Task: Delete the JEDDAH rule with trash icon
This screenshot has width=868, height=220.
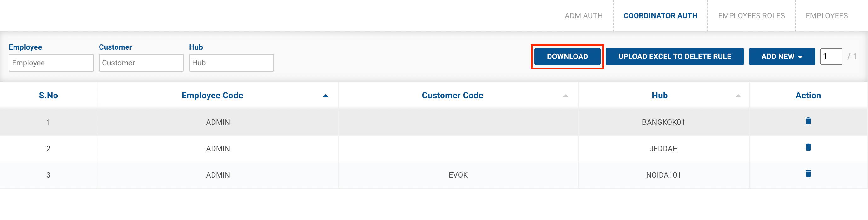Action: (808, 147)
